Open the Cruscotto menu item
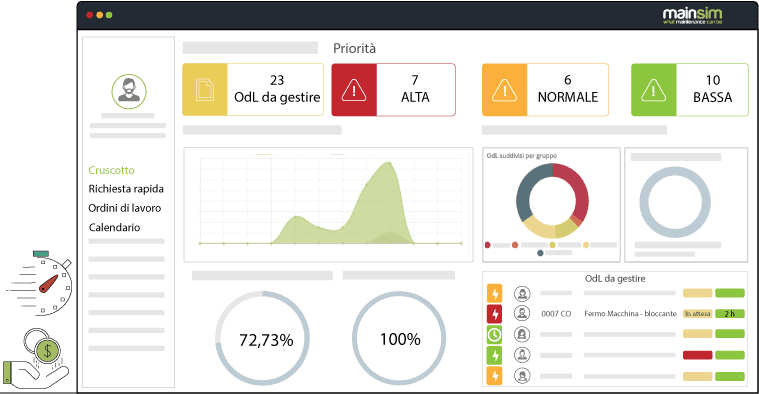The height and width of the screenshot is (394, 759). coord(111,170)
